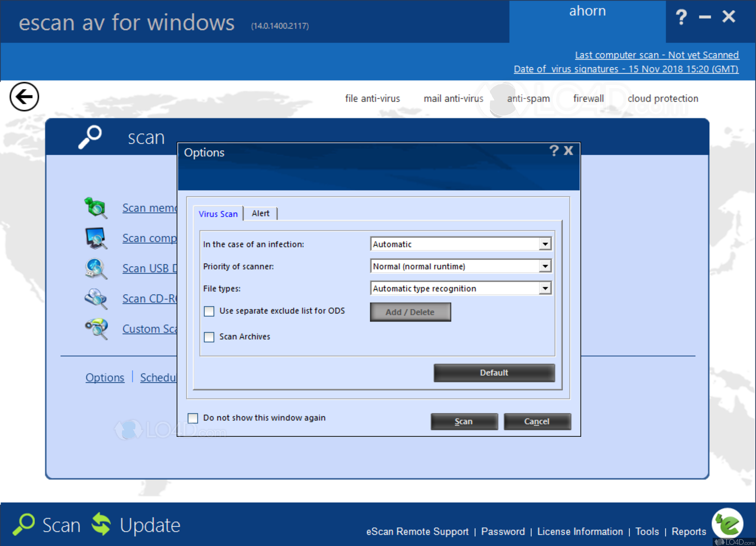Viewport: 756px width, 546px height.
Task: Check Do not show this window again
Action: click(x=193, y=418)
